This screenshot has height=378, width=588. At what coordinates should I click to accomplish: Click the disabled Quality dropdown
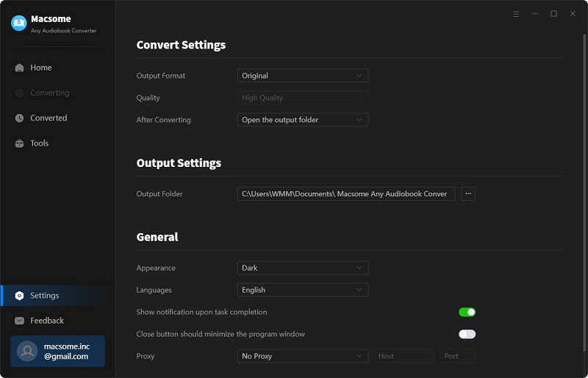tap(303, 98)
